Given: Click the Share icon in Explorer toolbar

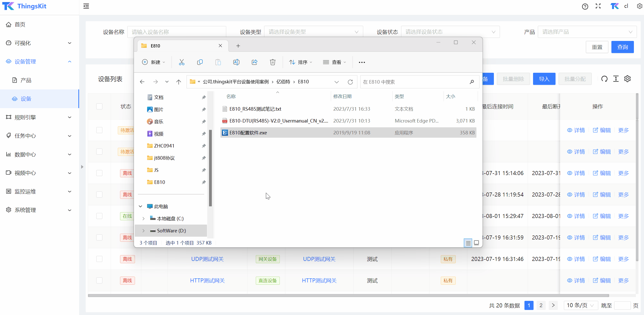Looking at the screenshot, I should [x=255, y=62].
